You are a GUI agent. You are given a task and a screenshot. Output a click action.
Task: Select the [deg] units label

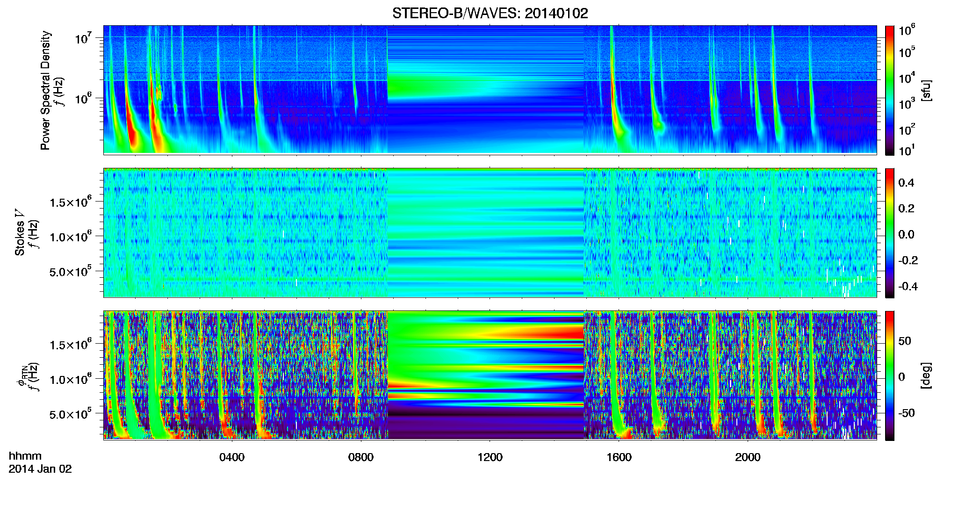point(926,375)
